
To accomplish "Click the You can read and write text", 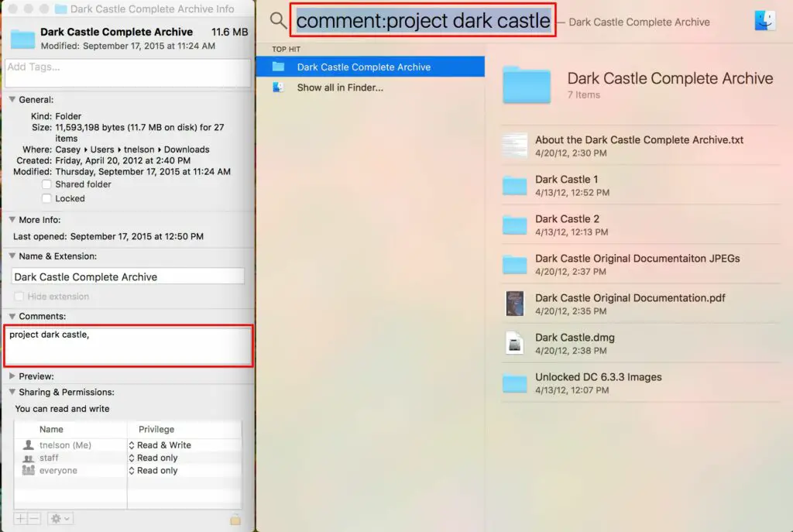I will pos(62,409).
